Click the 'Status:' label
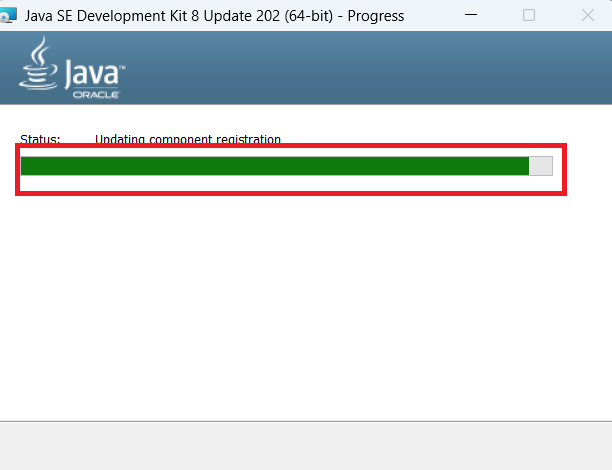612x470 pixels. coord(40,139)
